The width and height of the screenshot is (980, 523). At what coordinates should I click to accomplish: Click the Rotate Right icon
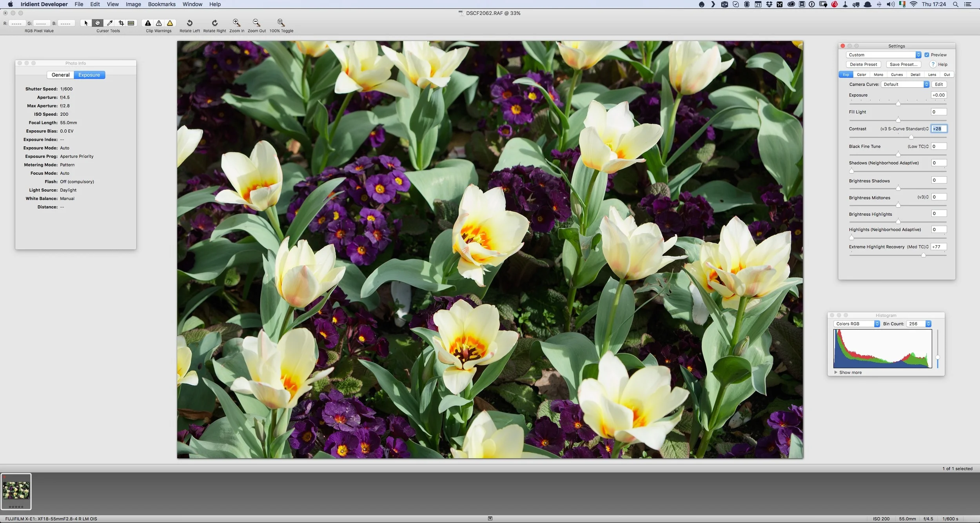214,23
